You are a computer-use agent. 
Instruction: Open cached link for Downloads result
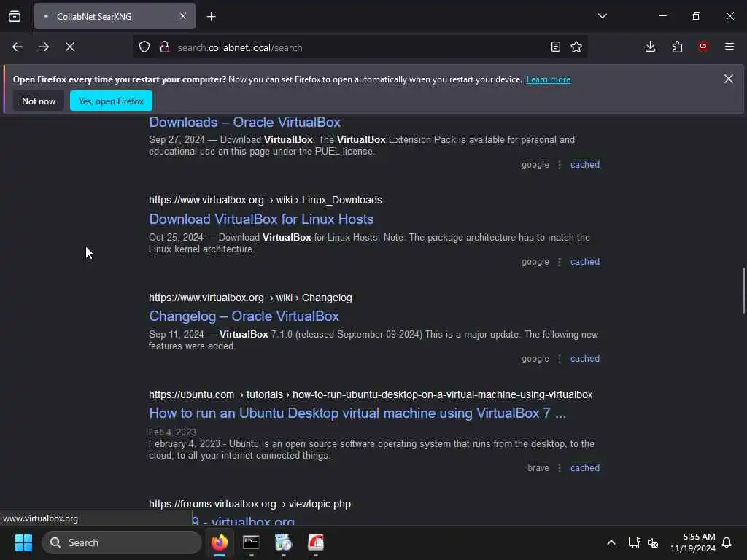coord(585,165)
